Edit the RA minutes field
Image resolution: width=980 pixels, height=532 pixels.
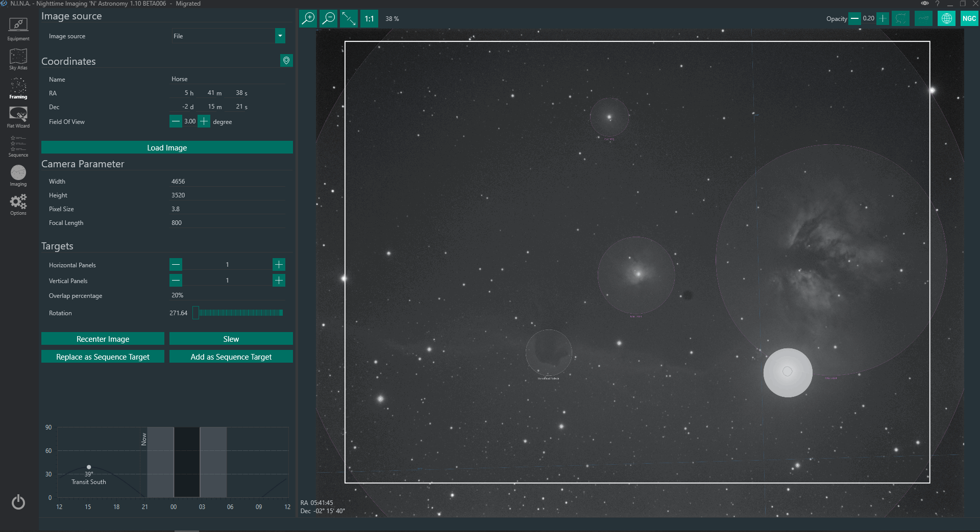[211, 93]
